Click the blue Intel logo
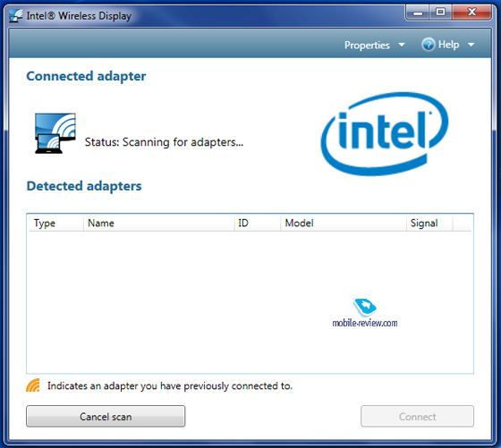The height and width of the screenshot is (448, 501). (x=385, y=134)
